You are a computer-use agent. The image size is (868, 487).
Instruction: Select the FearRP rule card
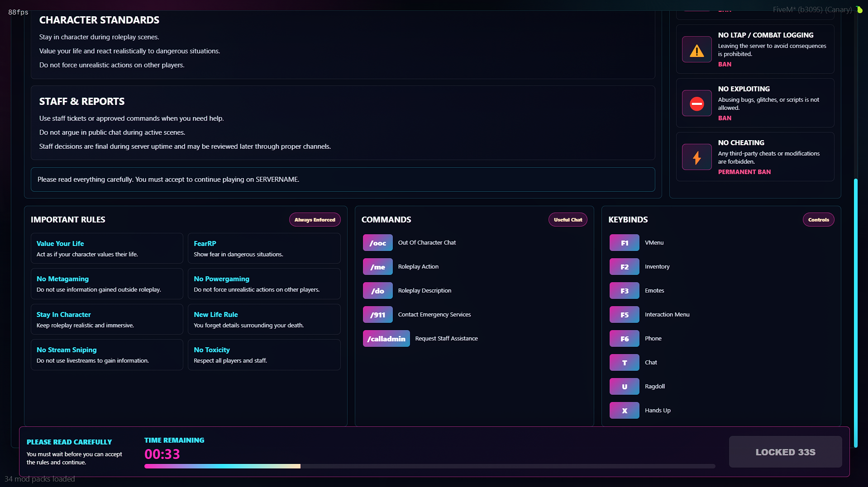(x=264, y=248)
